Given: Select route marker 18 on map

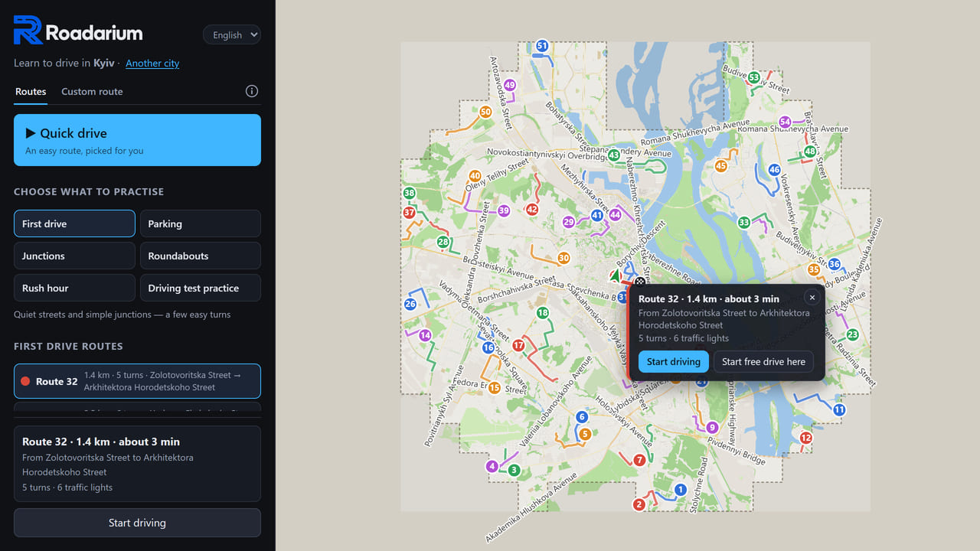Looking at the screenshot, I should [543, 312].
